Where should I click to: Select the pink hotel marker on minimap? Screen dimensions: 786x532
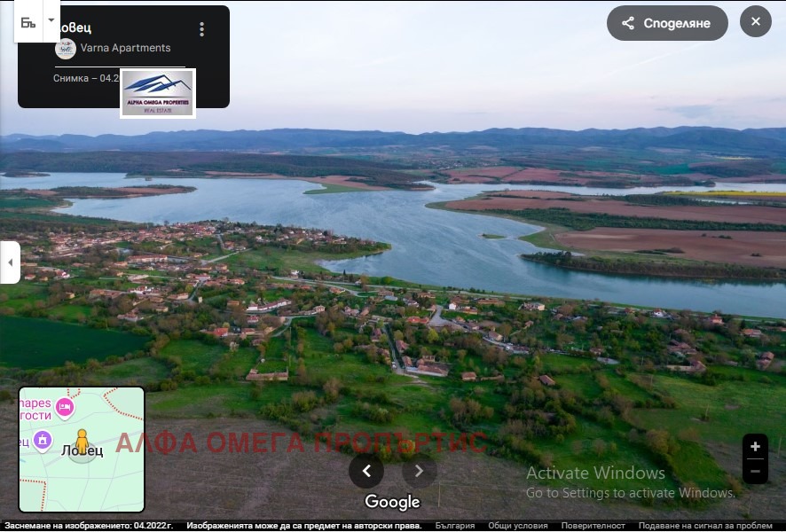65,407
